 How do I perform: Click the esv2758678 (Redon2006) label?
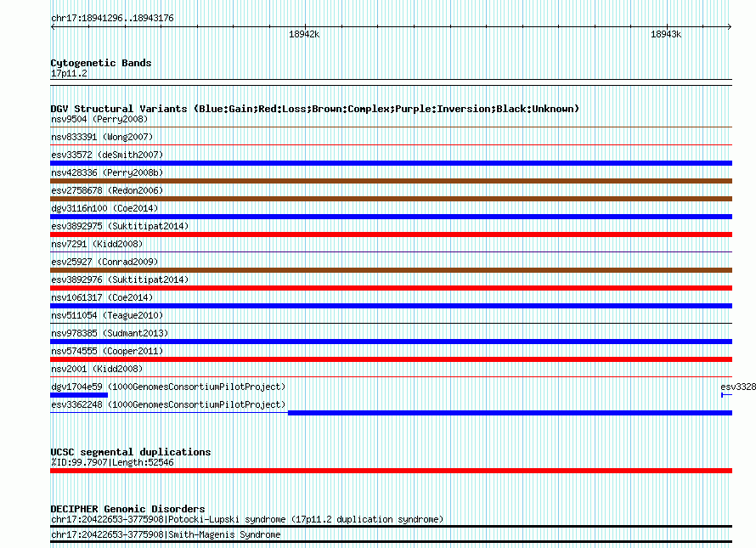tap(107, 190)
